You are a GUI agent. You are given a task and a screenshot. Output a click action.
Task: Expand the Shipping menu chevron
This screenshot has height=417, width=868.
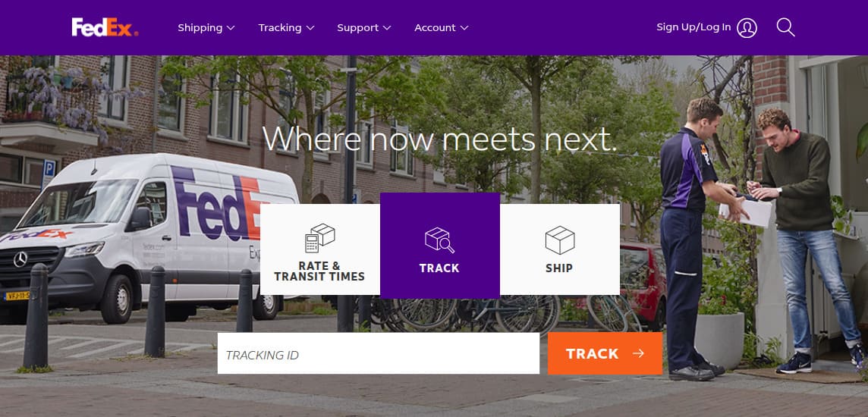click(x=231, y=27)
